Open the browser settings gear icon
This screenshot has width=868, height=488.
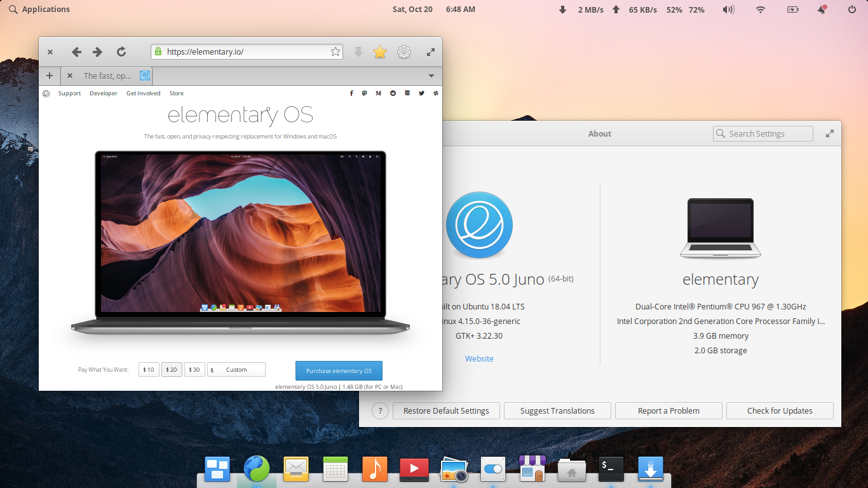click(404, 52)
